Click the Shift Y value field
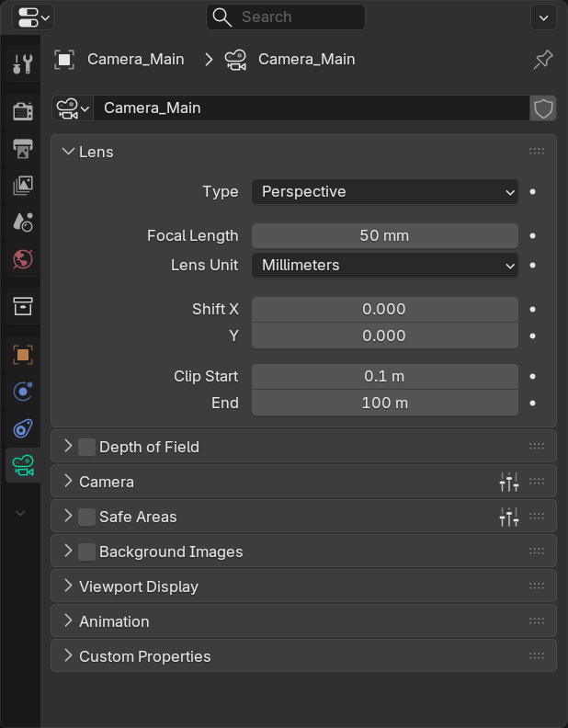Viewport: 568px width, 728px height. point(385,336)
